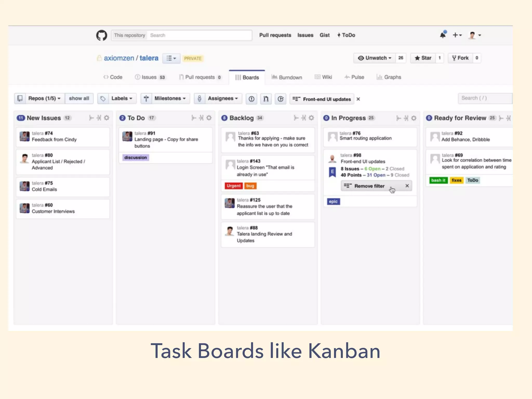This screenshot has height=399, width=532.
Task: Open the plus create-new menu
Action: (x=457, y=35)
